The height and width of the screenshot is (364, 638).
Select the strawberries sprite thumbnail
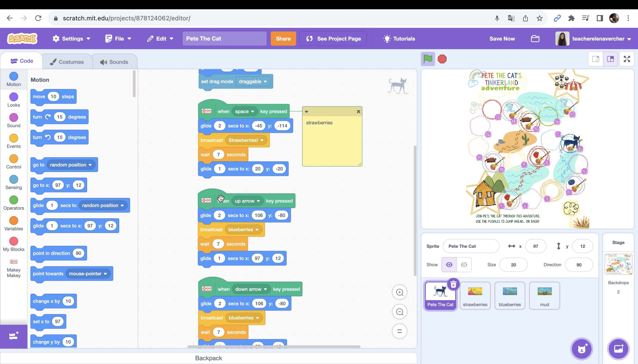(x=475, y=296)
